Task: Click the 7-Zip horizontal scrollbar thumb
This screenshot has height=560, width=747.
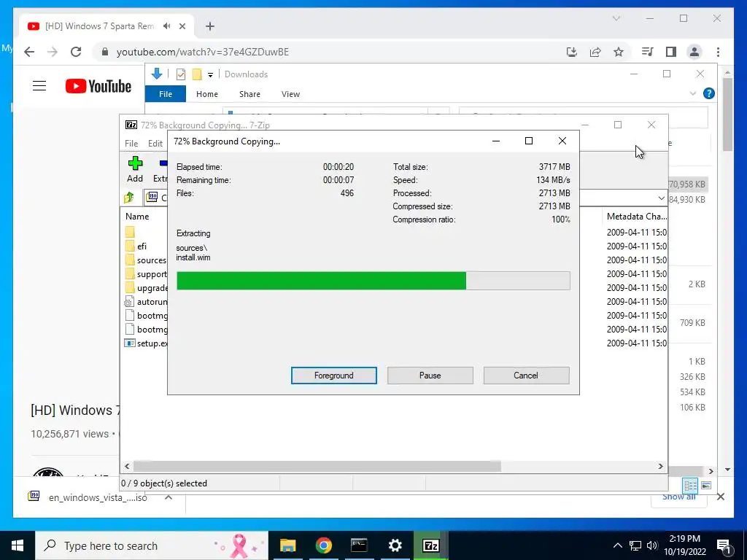Action: (317, 466)
